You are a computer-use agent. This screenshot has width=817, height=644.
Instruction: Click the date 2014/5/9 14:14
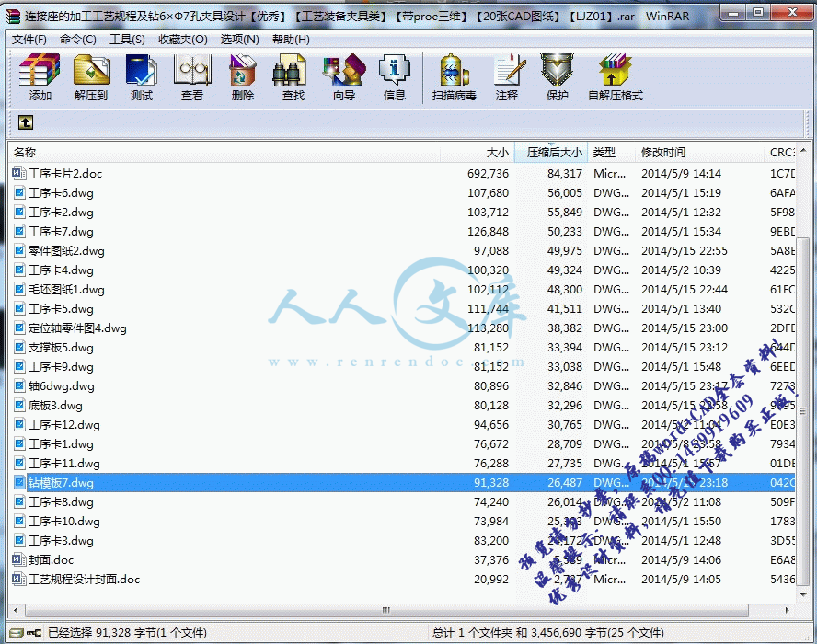click(x=681, y=174)
